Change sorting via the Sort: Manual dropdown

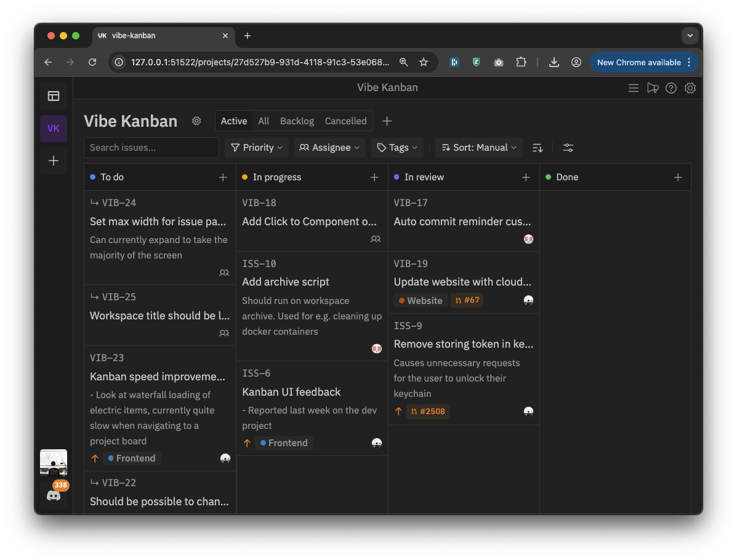pyautogui.click(x=478, y=147)
